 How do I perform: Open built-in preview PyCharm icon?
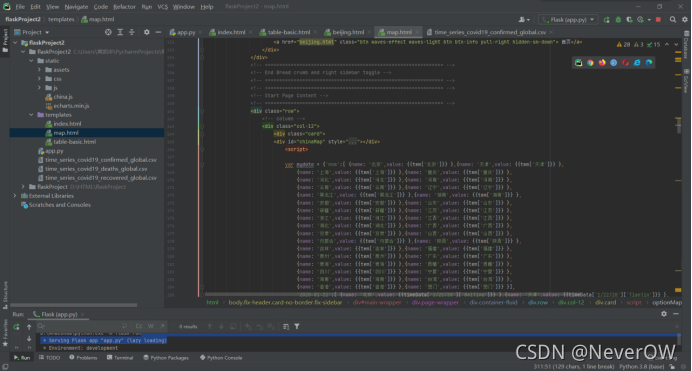click(578, 63)
